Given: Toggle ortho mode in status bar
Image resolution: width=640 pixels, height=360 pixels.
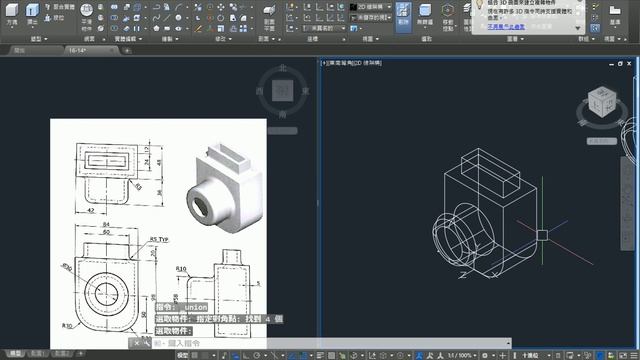Looking at the screenshot, I should tap(246, 356).
